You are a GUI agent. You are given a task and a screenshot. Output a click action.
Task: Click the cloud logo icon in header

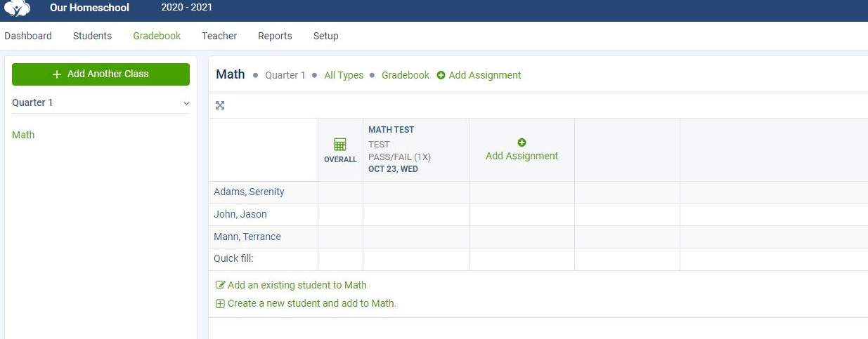[x=17, y=8]
